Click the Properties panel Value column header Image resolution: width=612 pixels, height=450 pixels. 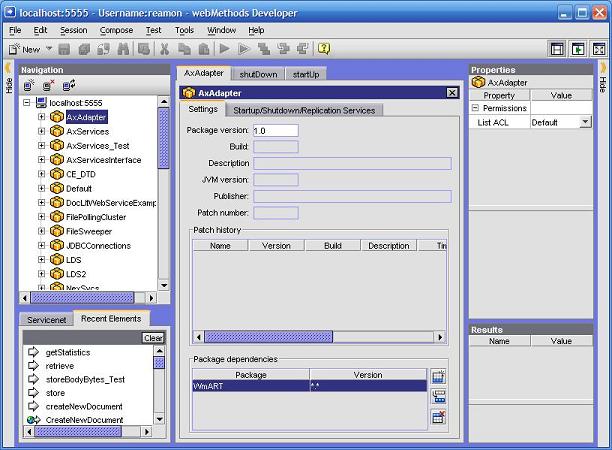561,96
